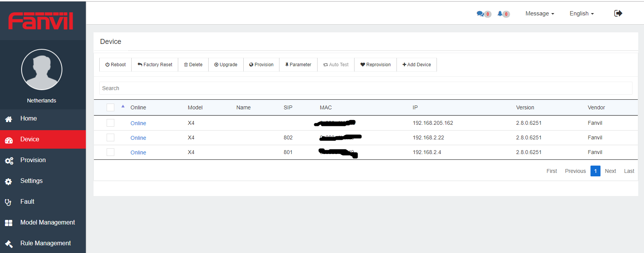Click the Netherlands username label

(42, 101)
